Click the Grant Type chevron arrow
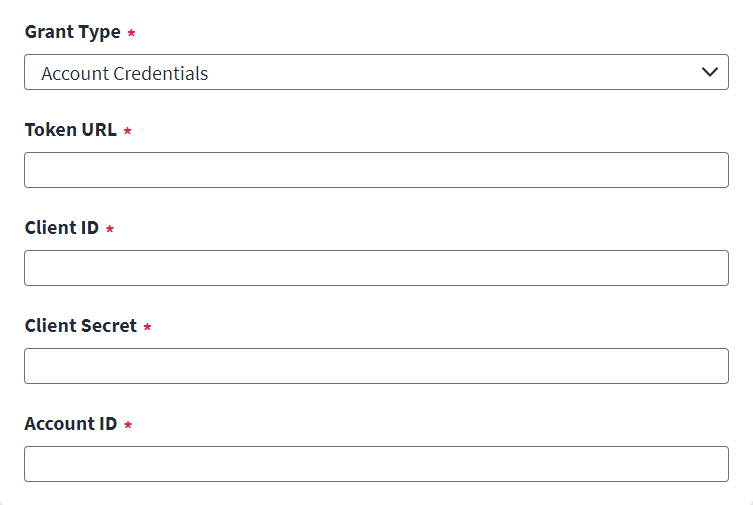 pos(710,72)
